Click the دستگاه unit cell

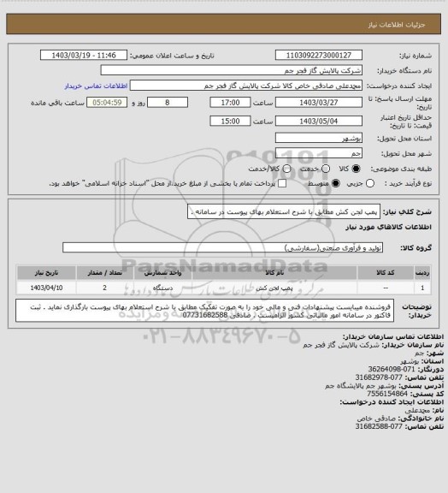click(x=162, y=288)
